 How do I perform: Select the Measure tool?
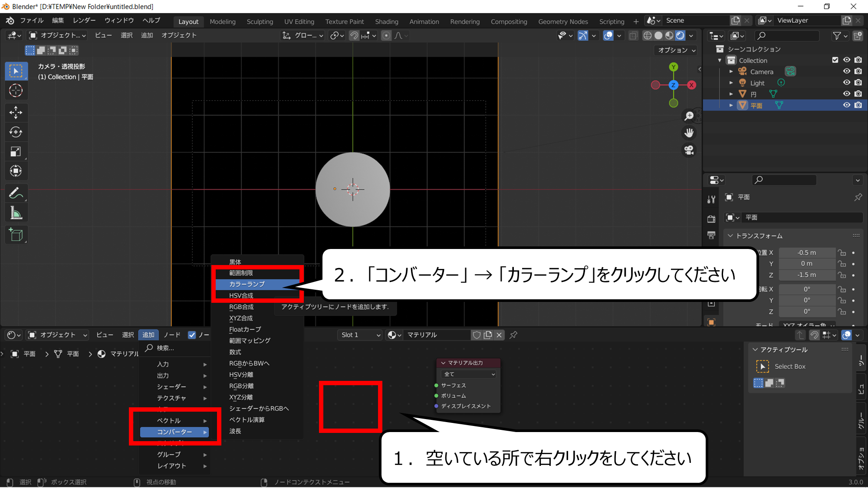click(16, 213)
